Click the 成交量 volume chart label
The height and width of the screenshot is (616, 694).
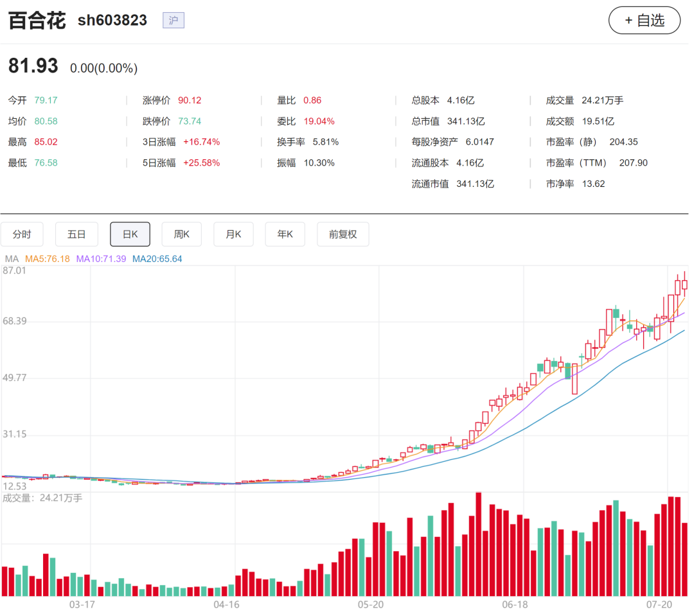[42, 498]
